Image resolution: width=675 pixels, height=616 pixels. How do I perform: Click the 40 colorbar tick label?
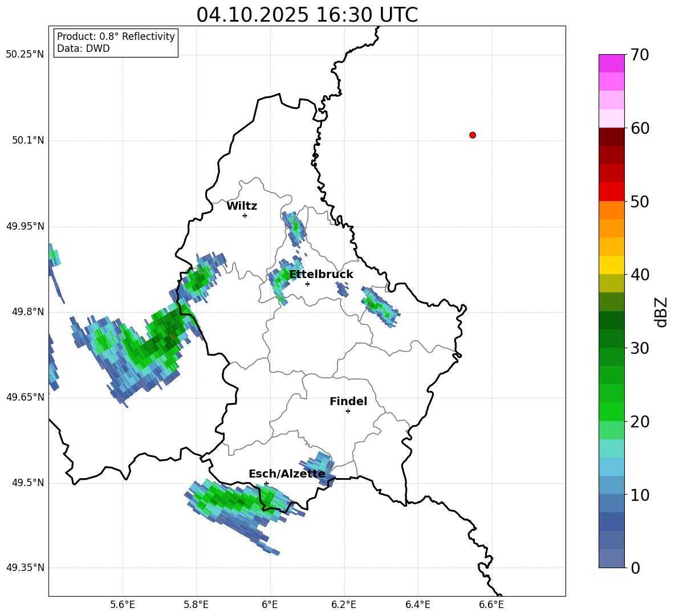(x=640, y=275)
